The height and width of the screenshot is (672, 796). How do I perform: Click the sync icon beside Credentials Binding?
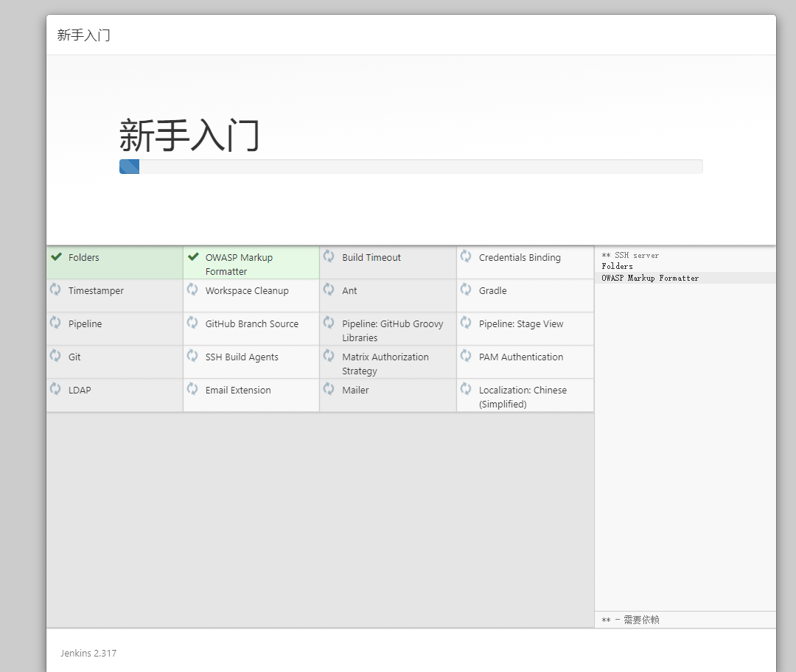[x=466, y=256]
